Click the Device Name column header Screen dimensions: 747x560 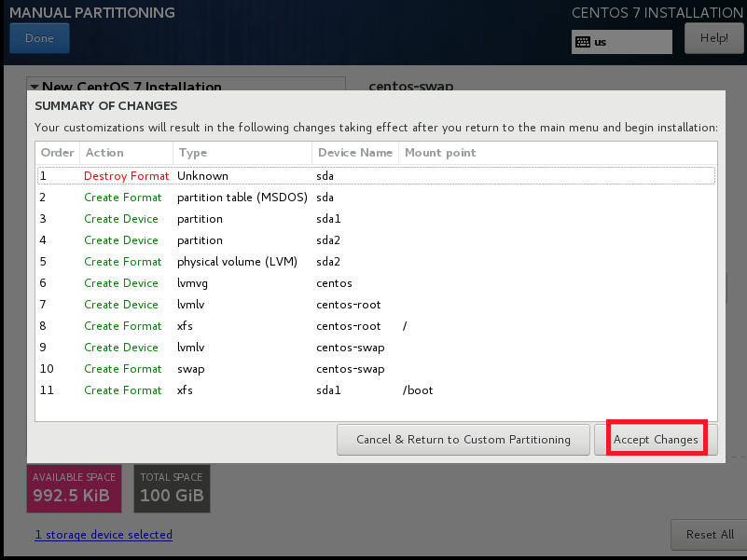(355, 153)
